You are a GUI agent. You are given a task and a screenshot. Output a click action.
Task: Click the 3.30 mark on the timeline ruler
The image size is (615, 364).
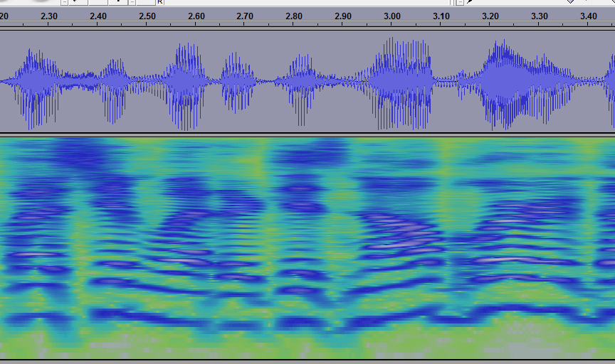pyautogui.click(x=540, y=16)
